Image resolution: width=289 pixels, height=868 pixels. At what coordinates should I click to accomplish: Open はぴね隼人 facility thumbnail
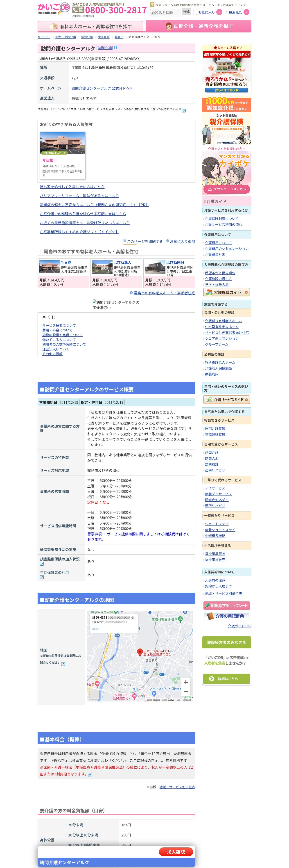click(102, 267)
